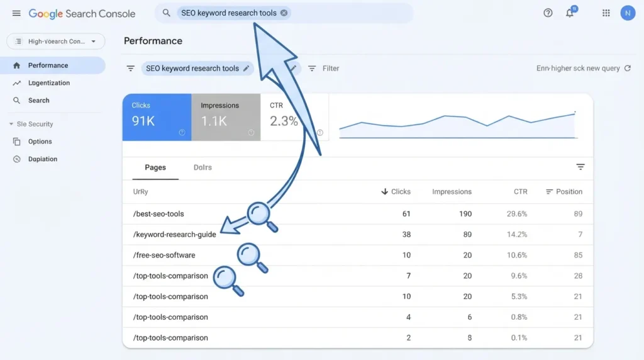Switch to the Dolrs tab
This screenshot has width=644, height=360.
203,167
